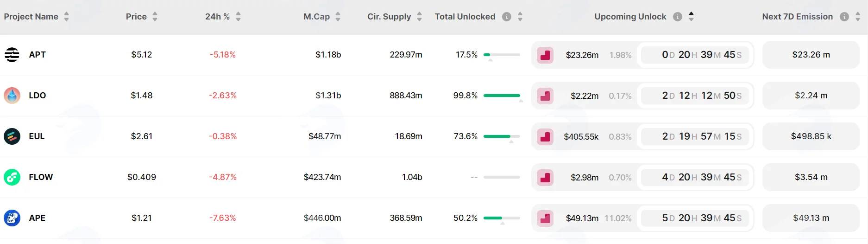The height and width of the screenshot is (244, 868).
Task: Click APE pink unlock type icon
Action: pos(545,218)
